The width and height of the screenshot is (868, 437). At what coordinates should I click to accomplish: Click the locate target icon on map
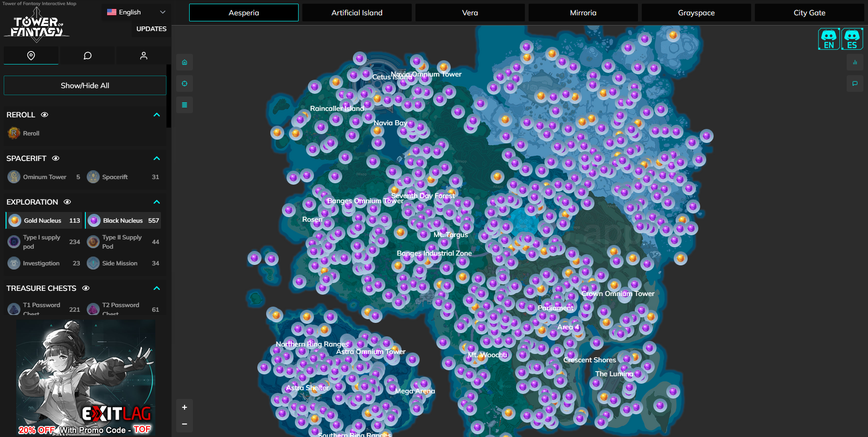tap(185, 84)
